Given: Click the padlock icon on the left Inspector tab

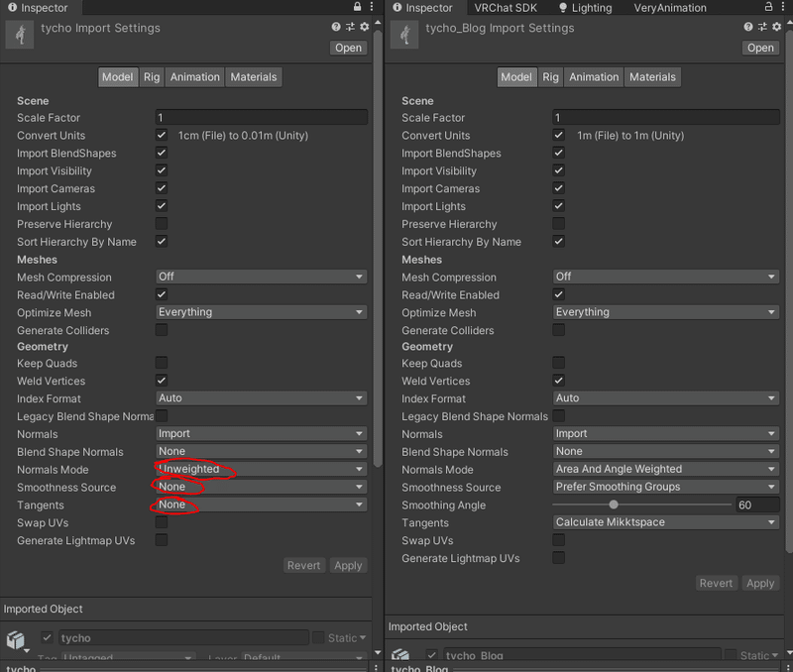Looking at the screenshot, I should coord(355,7).
